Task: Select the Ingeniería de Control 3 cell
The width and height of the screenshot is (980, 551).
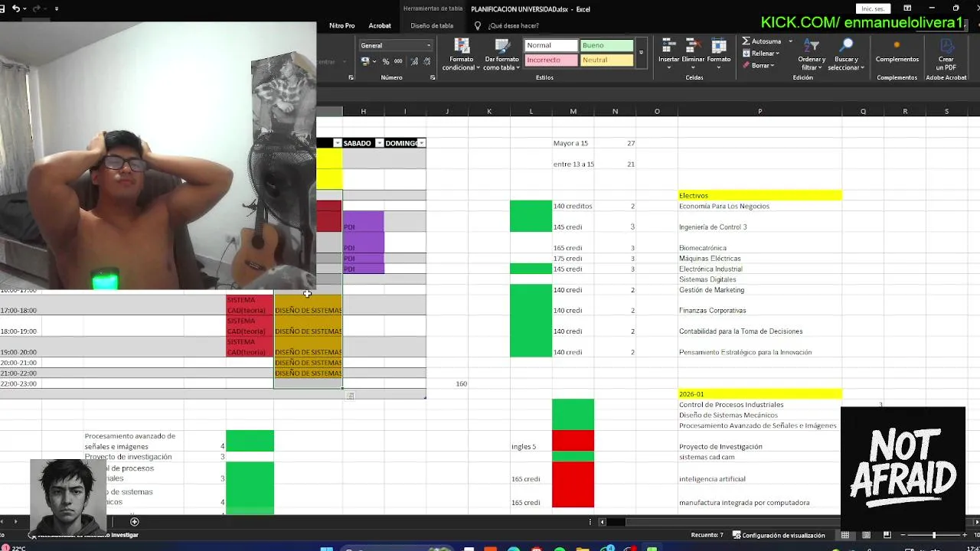Action: pyautogui.click(x=759, y=222)
